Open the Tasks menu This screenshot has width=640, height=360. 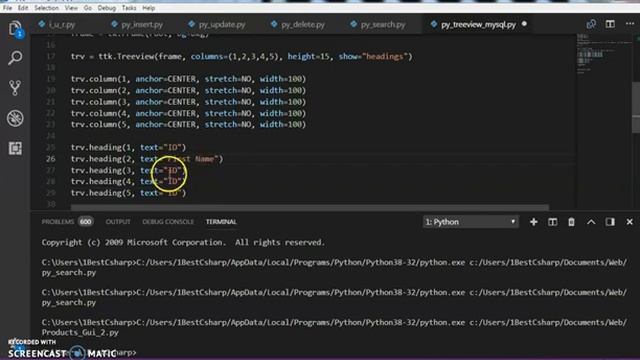tap(129, 8)
